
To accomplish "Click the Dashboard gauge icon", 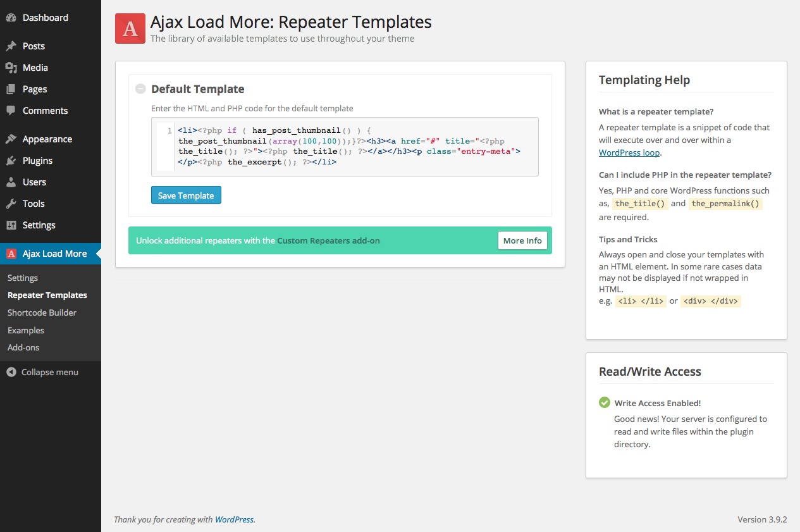I will tap(11, 18).
